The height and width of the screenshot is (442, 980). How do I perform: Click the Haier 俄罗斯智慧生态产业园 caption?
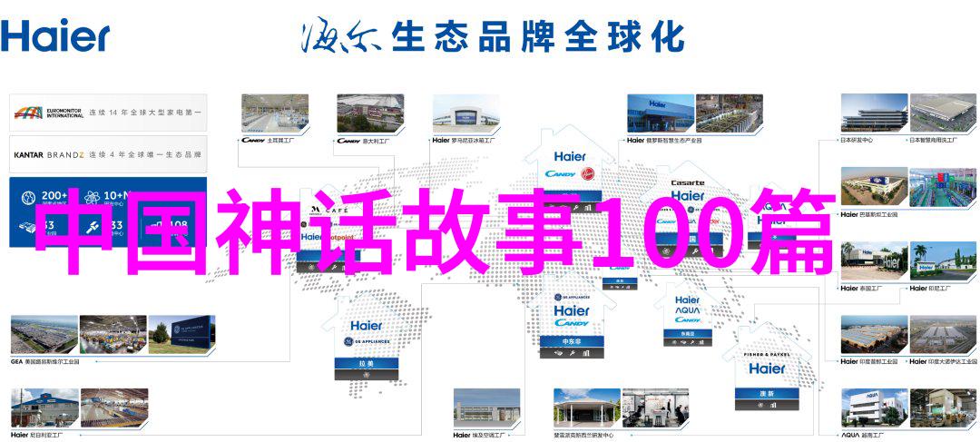[664, 140]
